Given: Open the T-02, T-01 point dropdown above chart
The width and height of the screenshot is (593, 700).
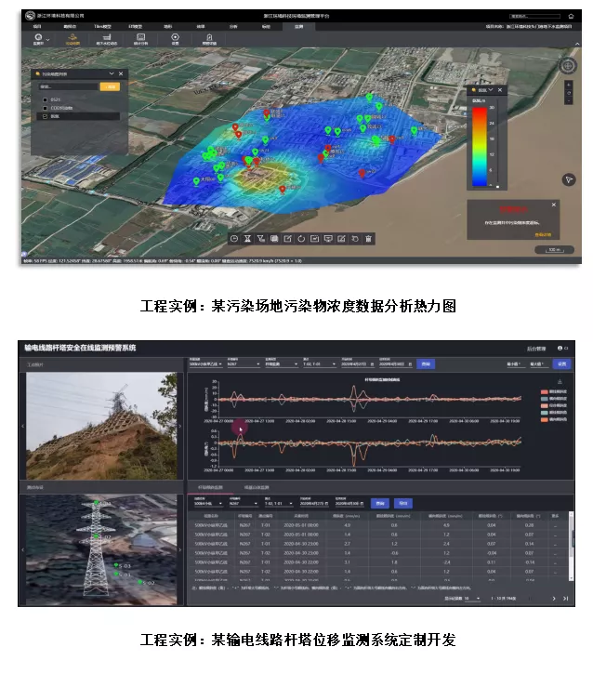Looking at the screenshot, I should 319,364.
